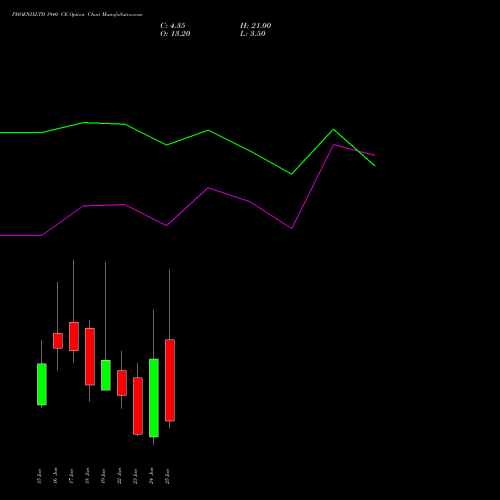Select the close value 'C: 4.35'
The width and height of the screenshot is (500, 500).
173,26
